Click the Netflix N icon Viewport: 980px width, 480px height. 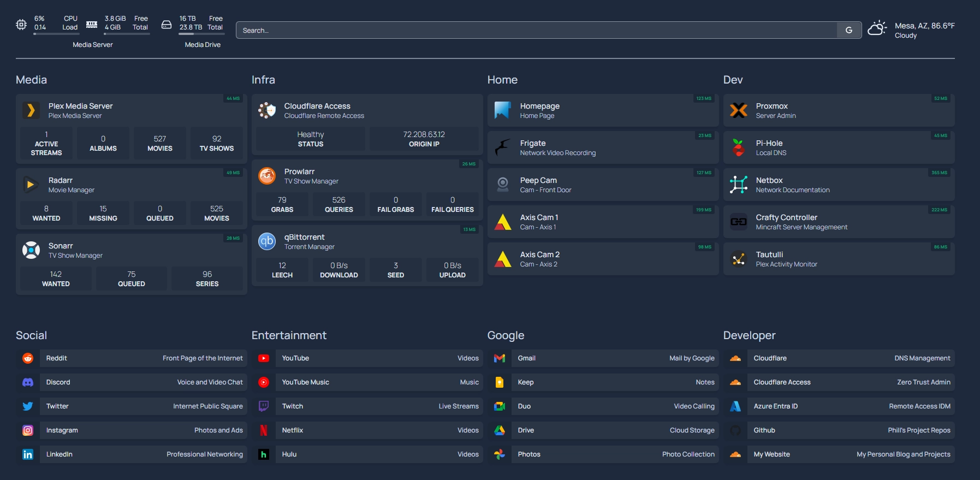pos(264,430)
